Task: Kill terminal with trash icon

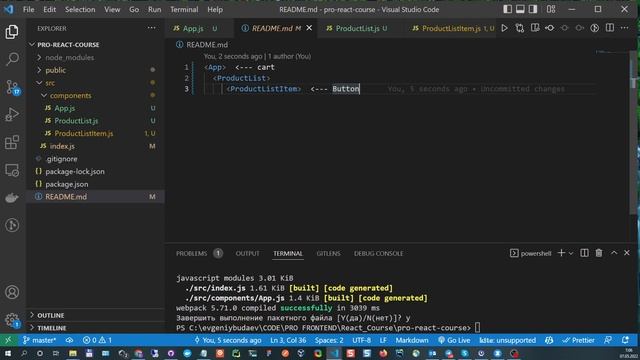Action: pyautogui.click(x=599, y=253)
